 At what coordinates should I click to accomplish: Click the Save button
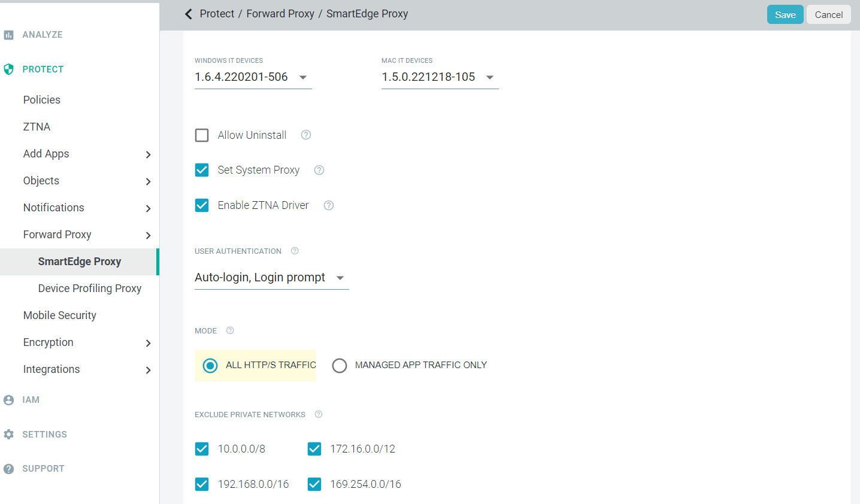coord(785,14)
